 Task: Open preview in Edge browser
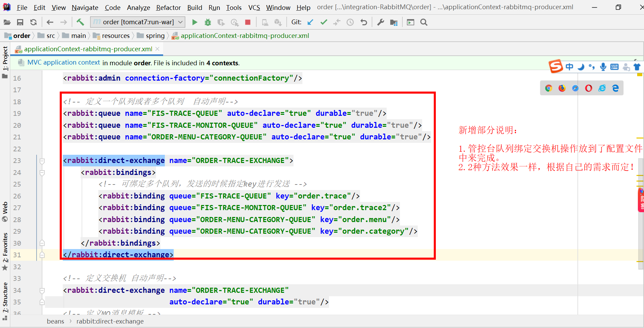click(615, 88)
